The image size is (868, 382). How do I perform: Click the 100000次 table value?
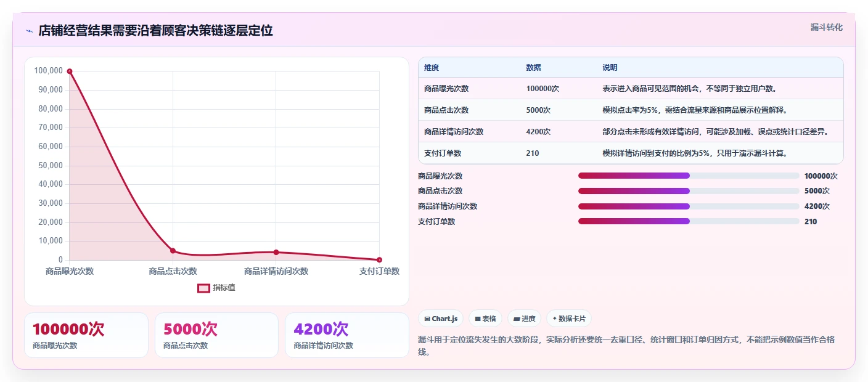click(x=542, y=89)
